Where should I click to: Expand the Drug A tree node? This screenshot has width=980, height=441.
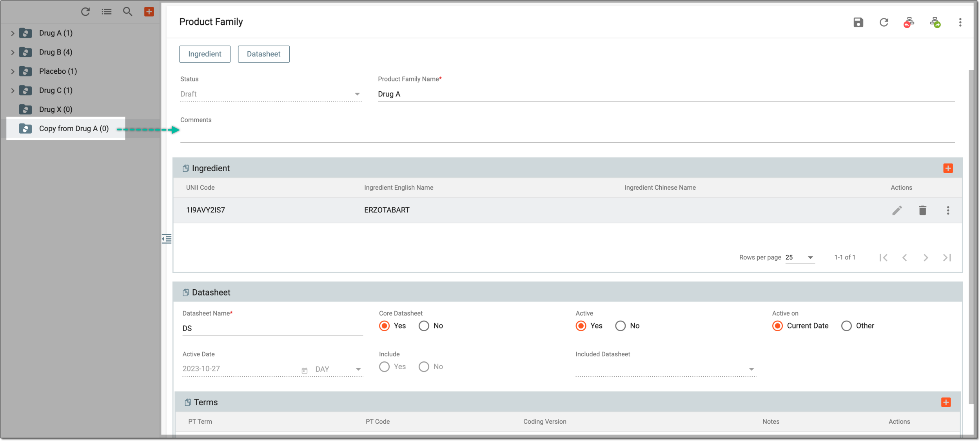coord(12,33)
